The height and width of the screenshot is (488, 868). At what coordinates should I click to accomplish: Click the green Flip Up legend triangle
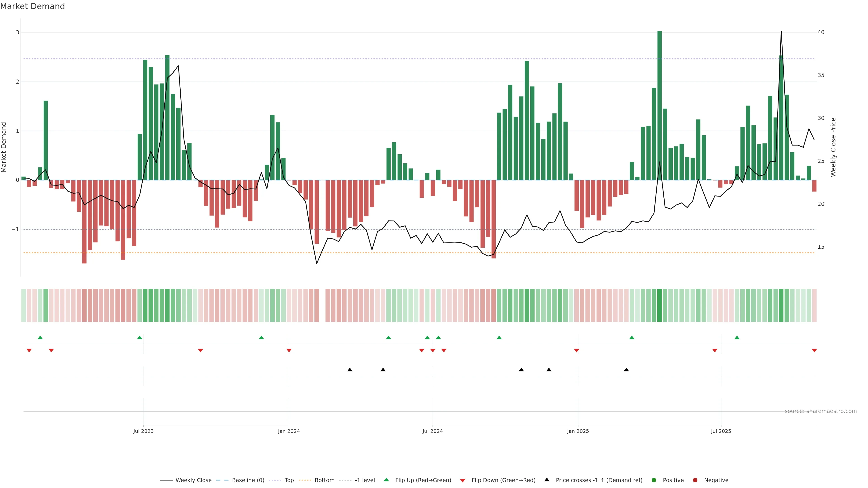click(387, 480)
